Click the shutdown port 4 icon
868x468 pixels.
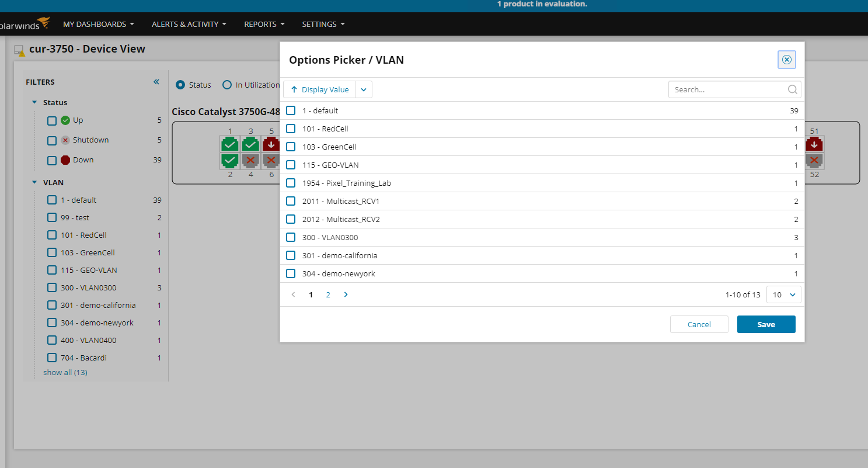[x=250, y=161]
